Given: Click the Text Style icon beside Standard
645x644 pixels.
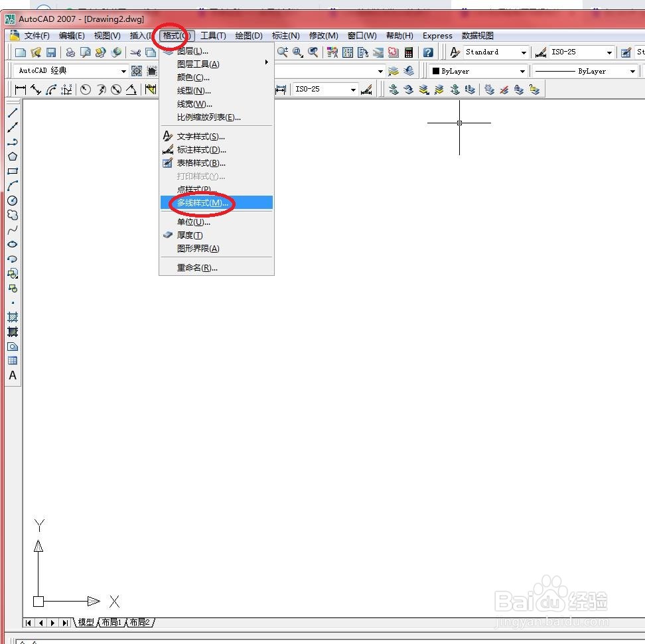Looking at the screenshot, I should [x=455, y=52].
